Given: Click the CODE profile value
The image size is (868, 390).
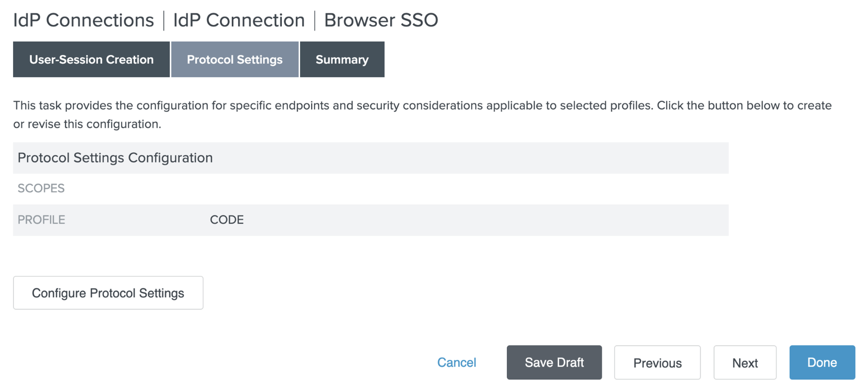Looking at the screenshot, I should (226, 220).
